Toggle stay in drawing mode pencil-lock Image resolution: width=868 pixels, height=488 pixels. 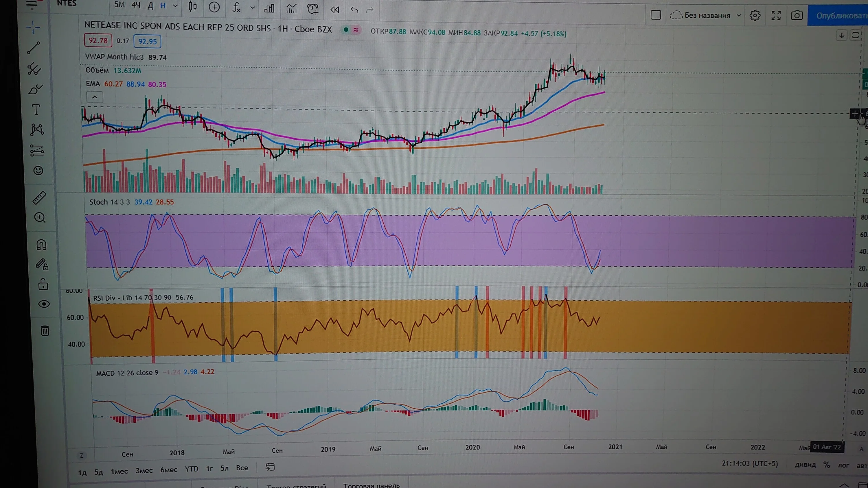[x=42, y=264]
